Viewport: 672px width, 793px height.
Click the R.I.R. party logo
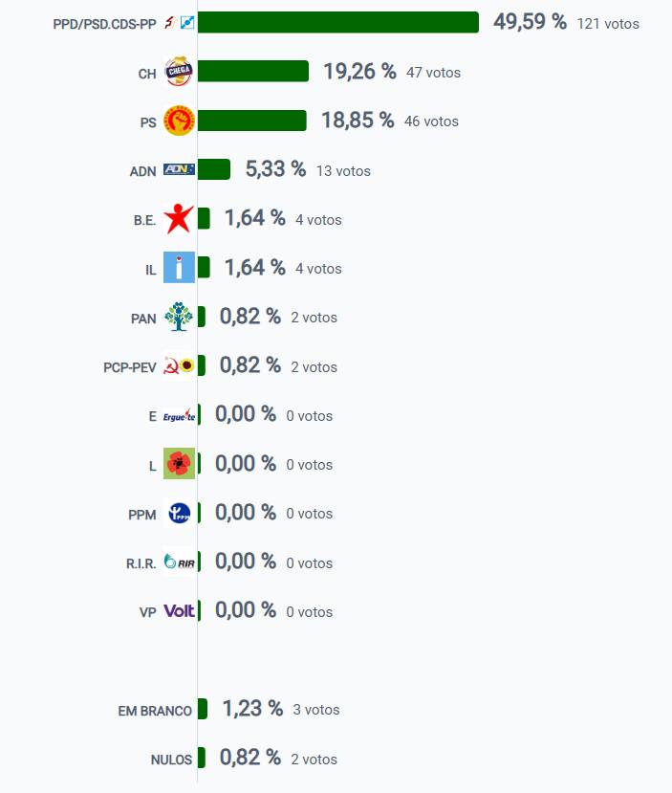click(179, 562)
